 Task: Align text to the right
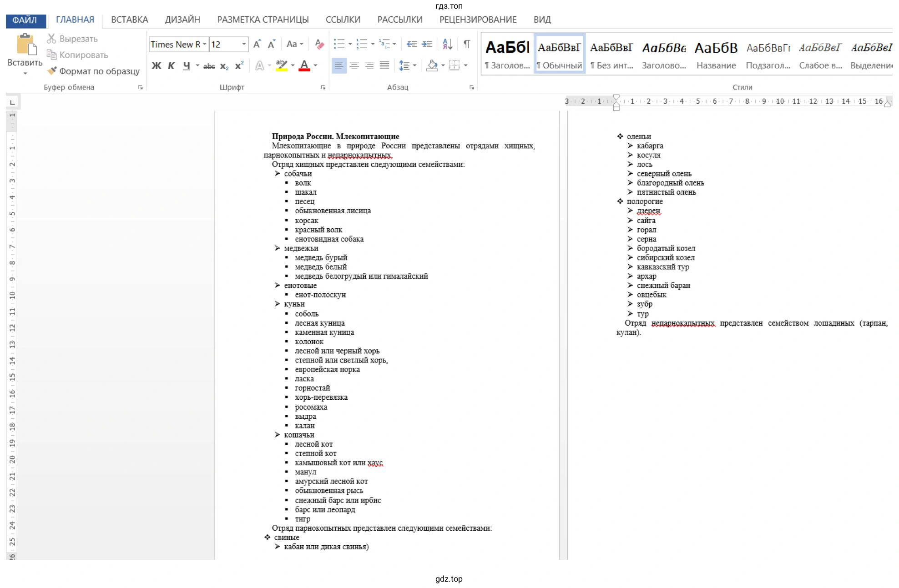point(369,65)
